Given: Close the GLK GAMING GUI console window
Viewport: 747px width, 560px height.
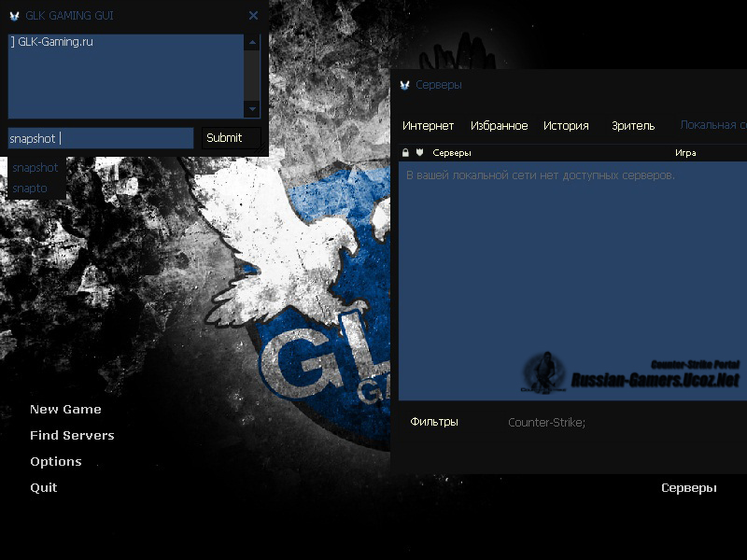Looking at the screenshot, I should 253,16.
